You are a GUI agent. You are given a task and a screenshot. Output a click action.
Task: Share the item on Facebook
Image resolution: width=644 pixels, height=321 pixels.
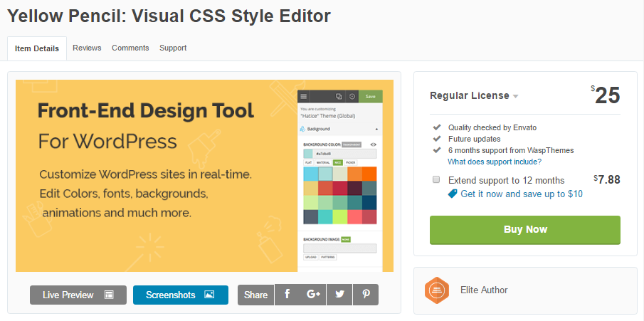[x=287, y=295]
